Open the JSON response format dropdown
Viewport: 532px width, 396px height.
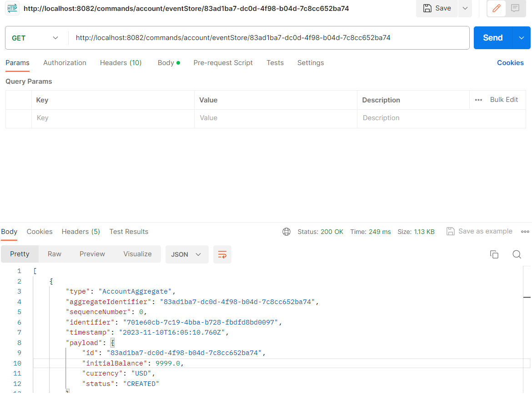pyautogui.click(x=186, y=254)
